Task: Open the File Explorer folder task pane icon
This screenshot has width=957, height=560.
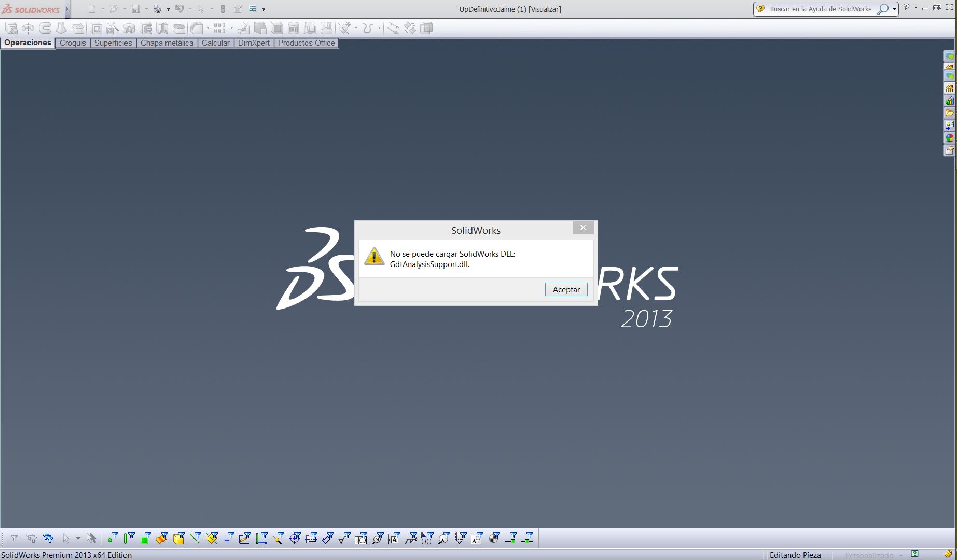Action: click(949, 113)
